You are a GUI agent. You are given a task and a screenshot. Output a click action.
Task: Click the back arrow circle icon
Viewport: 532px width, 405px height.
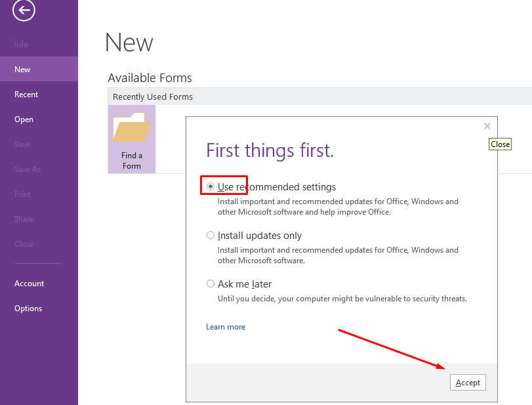tap(24, 11)
